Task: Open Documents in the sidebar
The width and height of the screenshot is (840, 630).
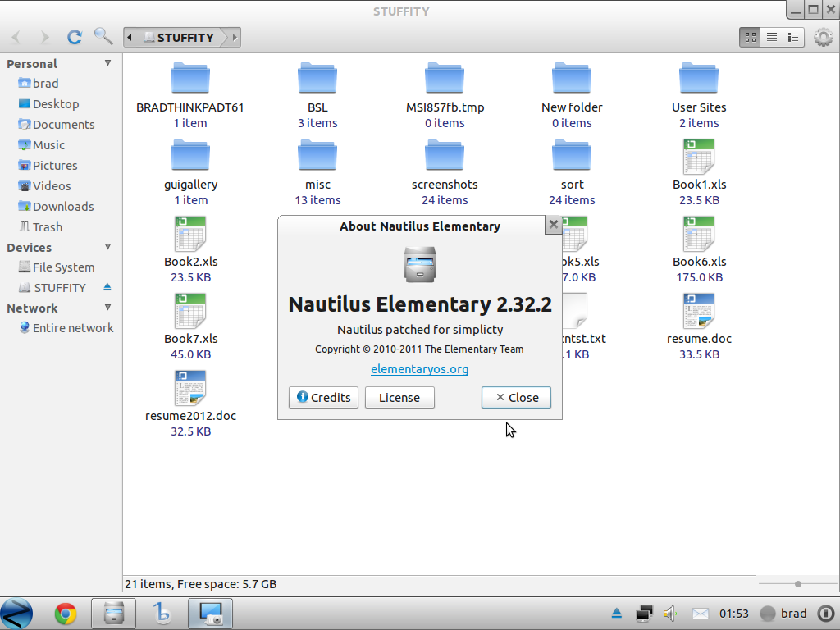Action: coord(57,125)
